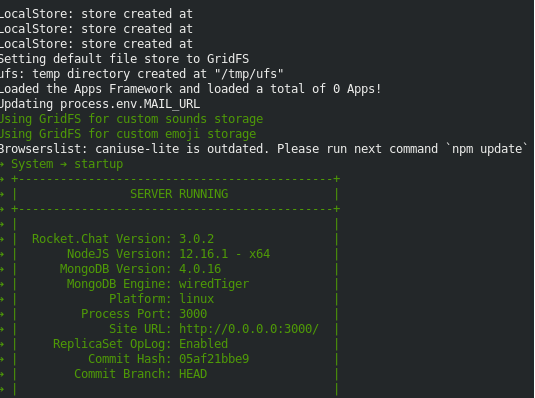Click the 'Rocket.Chat Version:' label

(x=102, y=239)
